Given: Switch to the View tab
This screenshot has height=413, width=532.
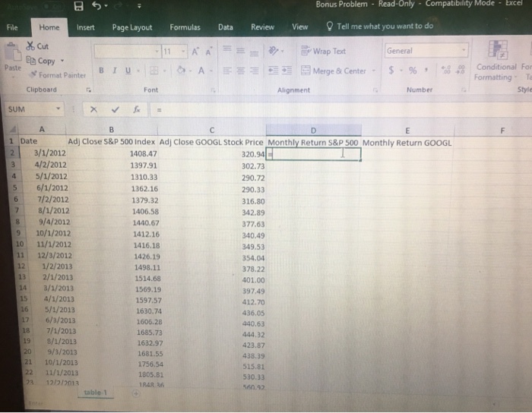Looking at the screenshot, I should 299,27.
